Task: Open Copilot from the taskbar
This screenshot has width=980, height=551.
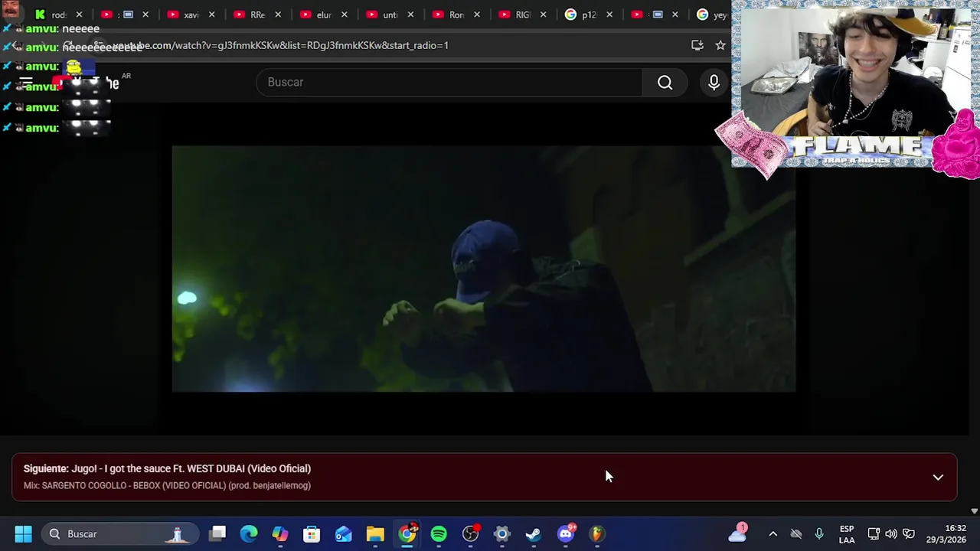Action: [280, 533]
